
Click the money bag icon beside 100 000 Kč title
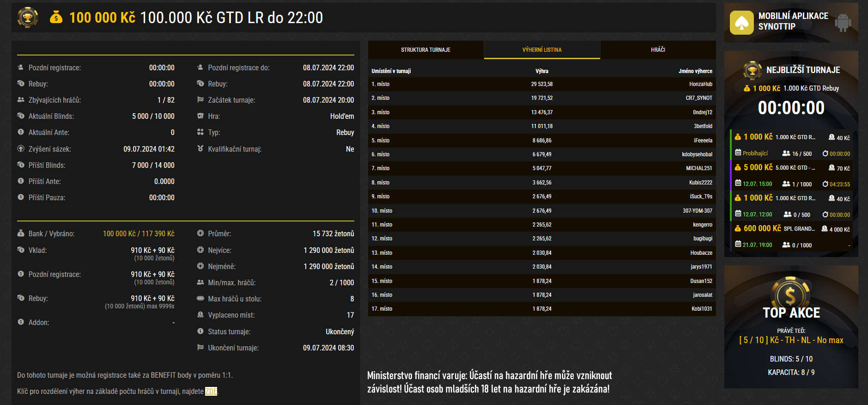point(56,17)
